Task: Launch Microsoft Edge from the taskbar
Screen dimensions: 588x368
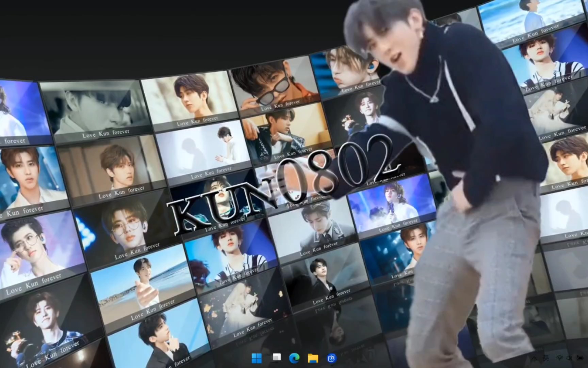Action: pos(294,358)
